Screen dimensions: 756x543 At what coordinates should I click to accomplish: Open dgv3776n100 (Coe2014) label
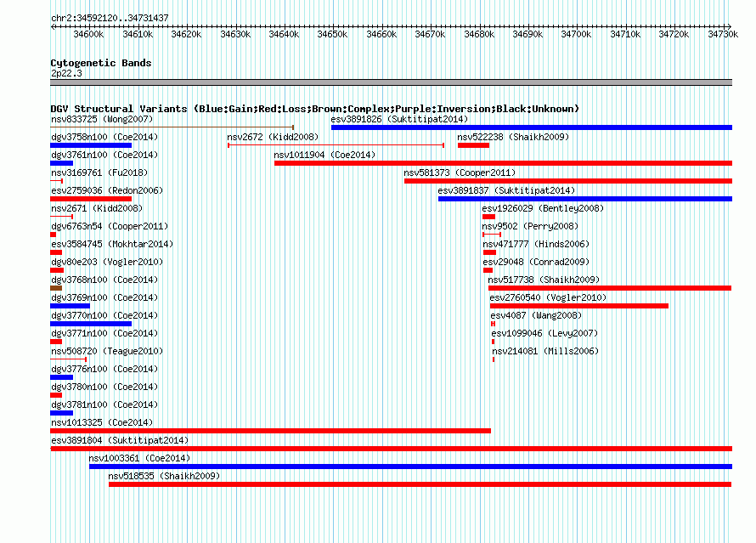(x=104, y=369)
